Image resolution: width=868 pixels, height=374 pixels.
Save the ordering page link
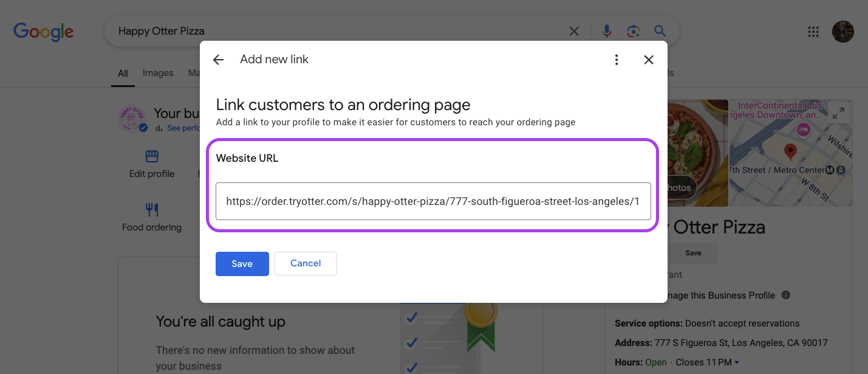pos(242,264)
